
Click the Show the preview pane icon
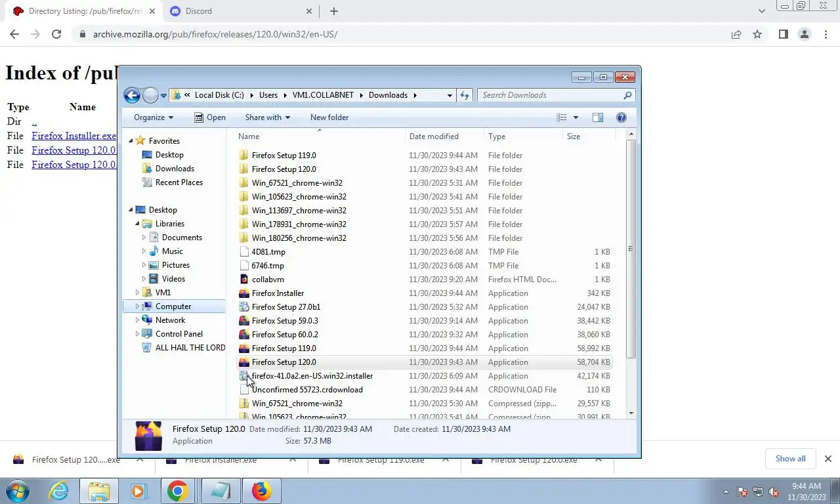point(598,117)
